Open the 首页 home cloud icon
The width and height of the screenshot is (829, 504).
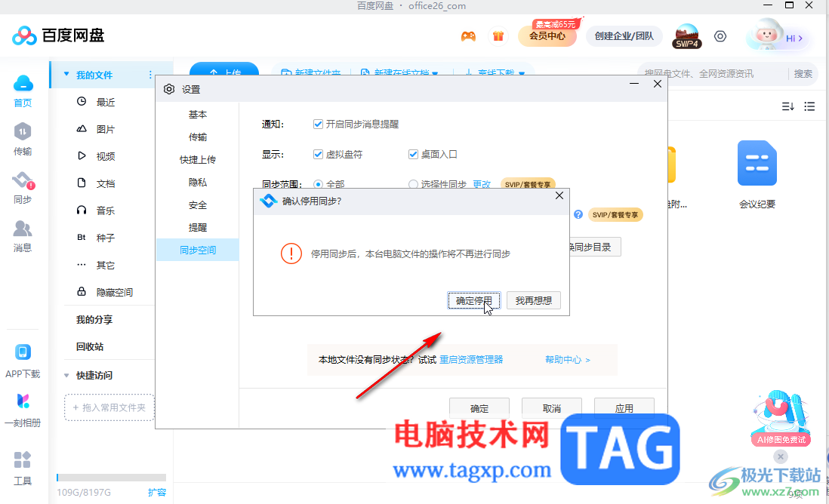[23, 84]
